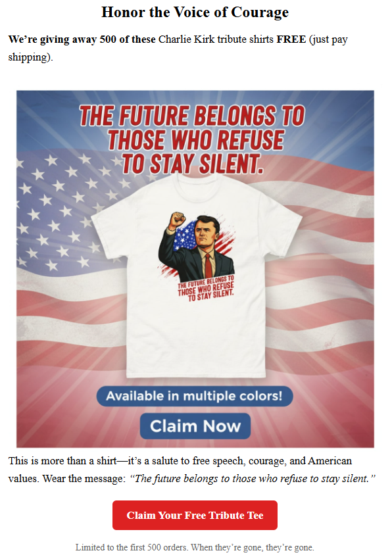This screenshot has width=392, height=559.
Task: Click the large red banner headline text
Action: [x=192, y=139]
